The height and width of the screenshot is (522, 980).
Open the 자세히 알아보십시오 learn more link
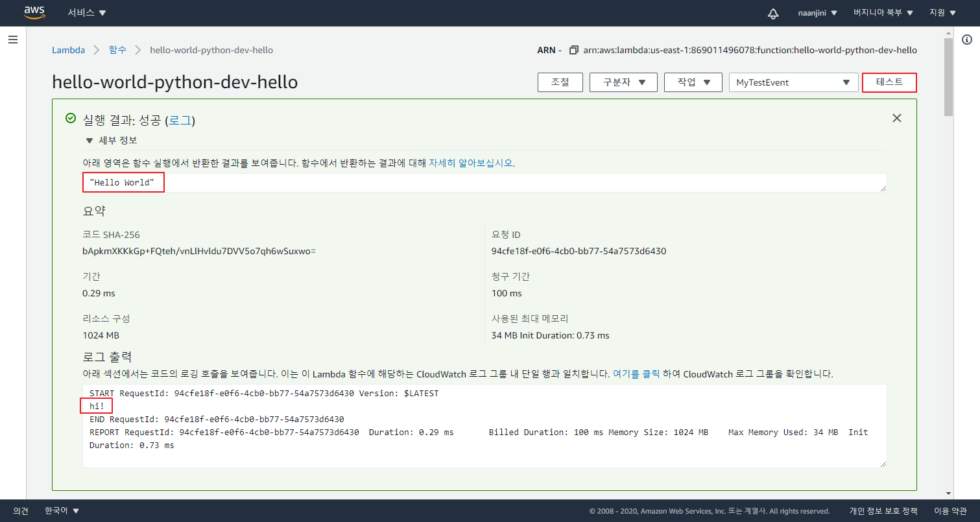point(472,163)
